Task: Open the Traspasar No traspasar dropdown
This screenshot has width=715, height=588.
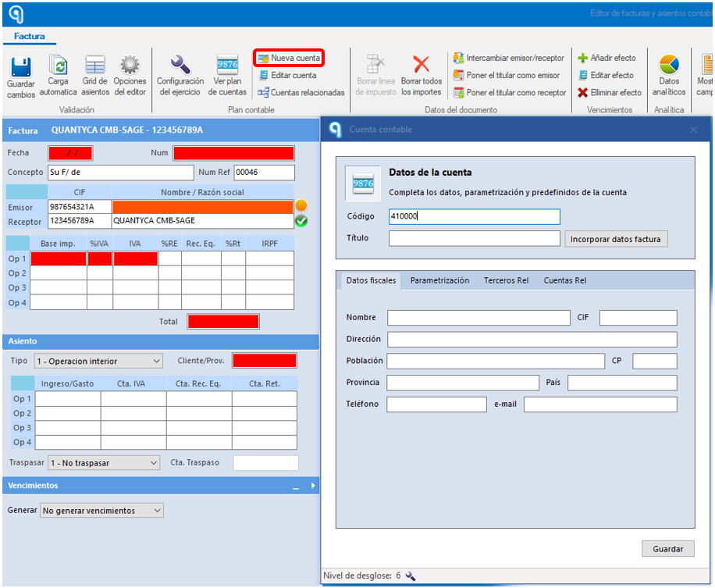Action: (x=104, y=463)
